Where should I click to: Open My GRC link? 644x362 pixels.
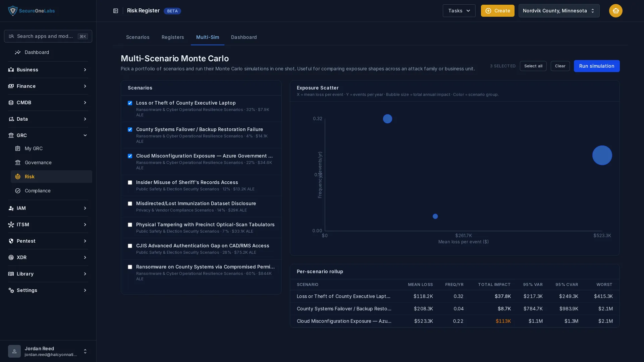tap(51, 148)
